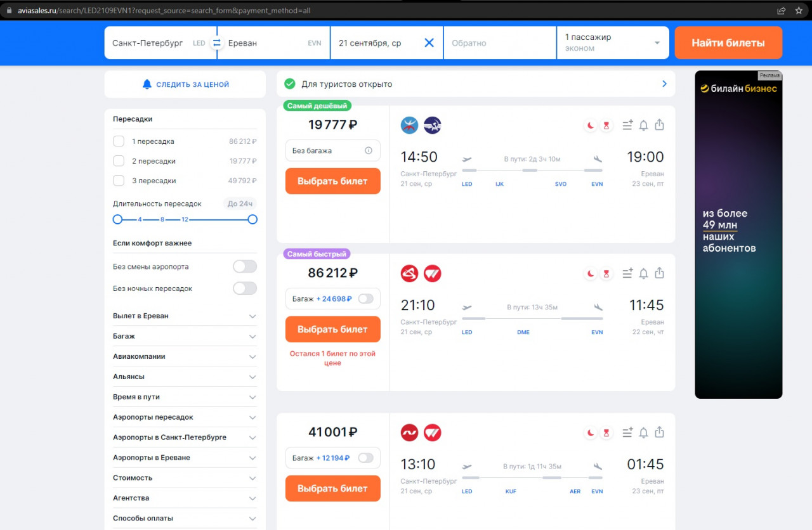This screenshot has height=530, width=812.
Task: Subscribe with the bell on 19 777 ₽ ticket
Action: tap(643, 126)
